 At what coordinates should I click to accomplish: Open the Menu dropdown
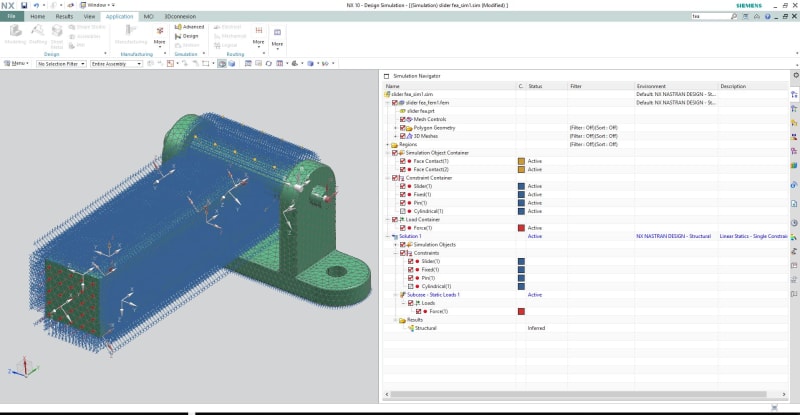(x=16, y=64)
